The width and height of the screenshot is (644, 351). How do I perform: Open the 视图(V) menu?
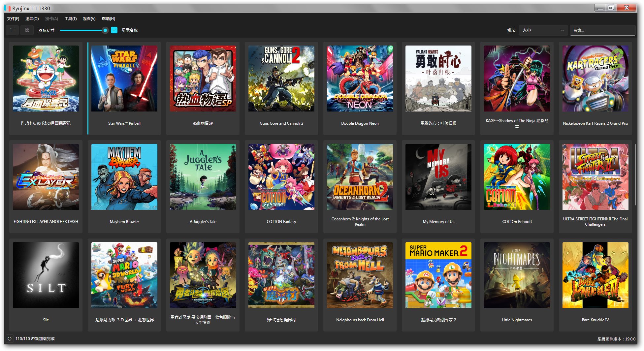pyautogui.click(x=89, y=19)
